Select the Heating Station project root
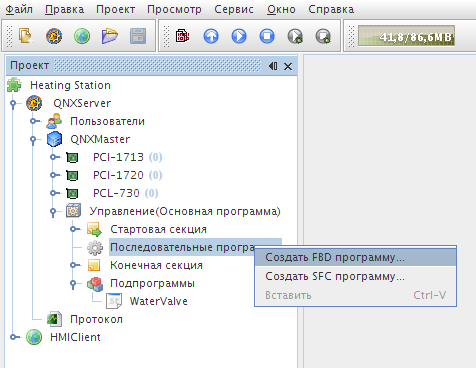476x368 pixels. [x=70, y=85]
